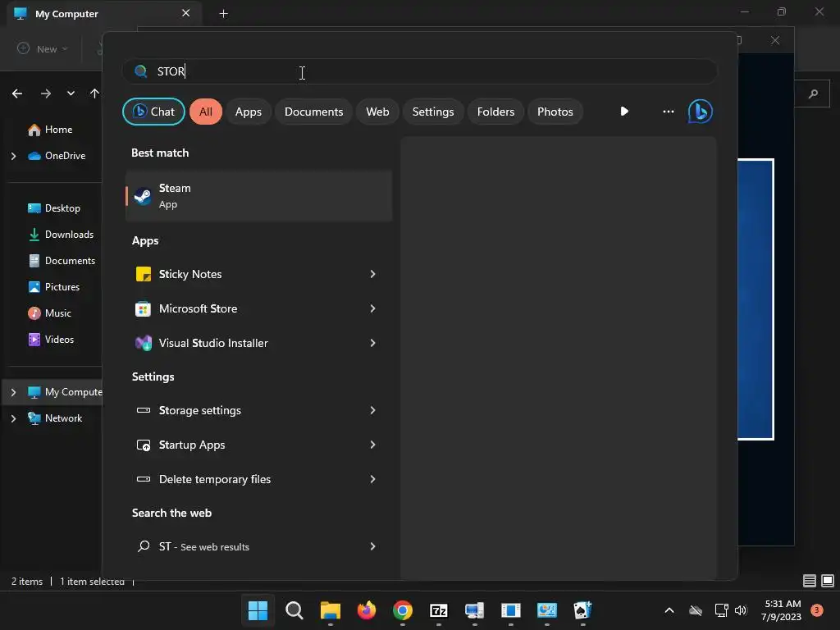Select the All filter tab

[206, 112]
